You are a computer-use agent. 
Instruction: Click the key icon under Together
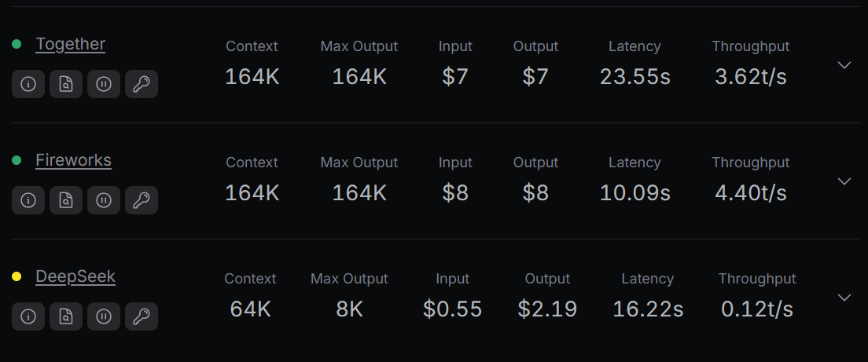pos(142,84)
